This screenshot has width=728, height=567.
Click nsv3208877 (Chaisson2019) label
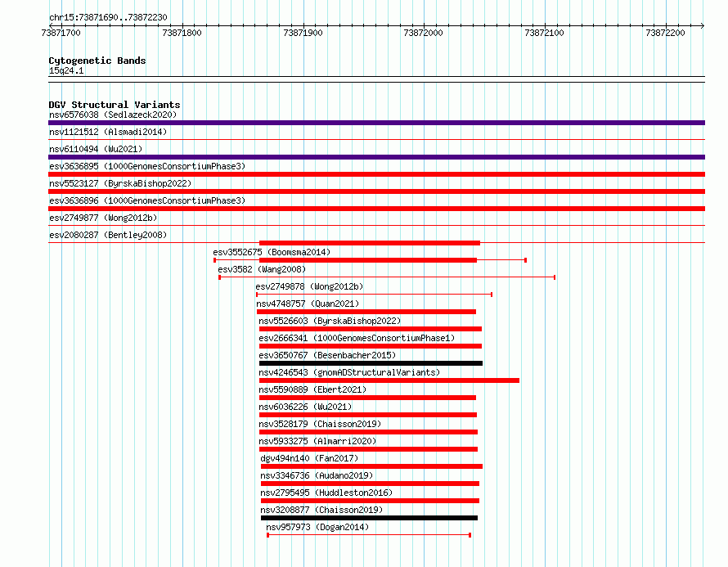[321, 510]
